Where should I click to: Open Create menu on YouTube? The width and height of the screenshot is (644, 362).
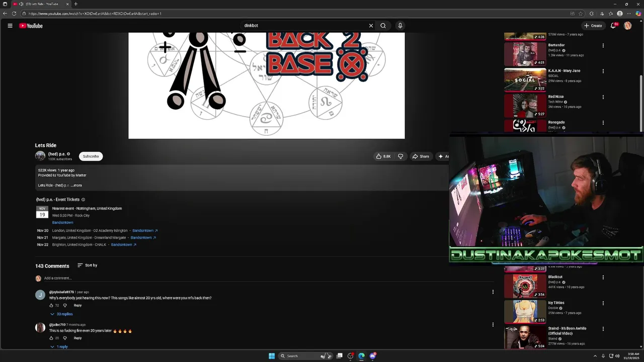[593, 26]
